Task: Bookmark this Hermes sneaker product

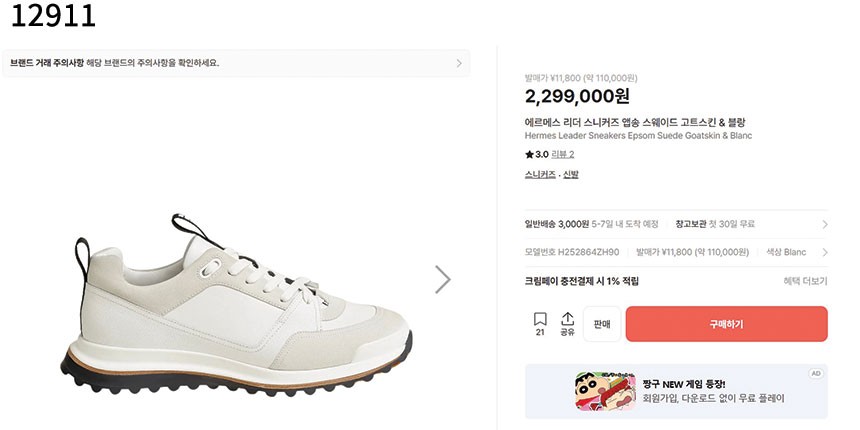Action: [x=540, y=320]
